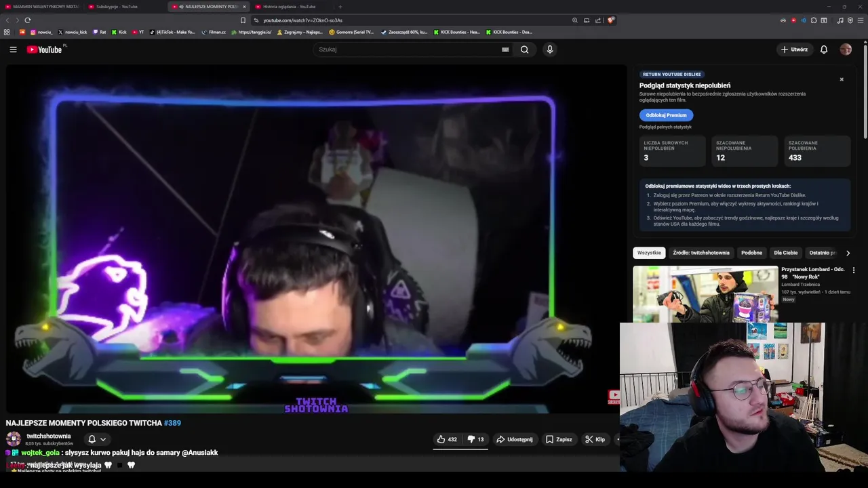868x488 pixels.
Task: Open the browser main hamburger menu
Action: [861, 20]
